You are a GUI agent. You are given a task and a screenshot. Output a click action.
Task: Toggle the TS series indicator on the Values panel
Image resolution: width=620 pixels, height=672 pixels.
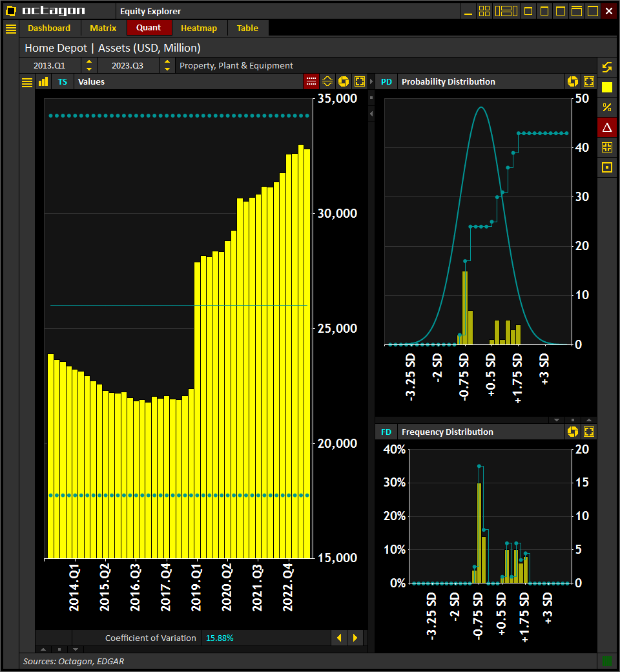pos(62,81)
